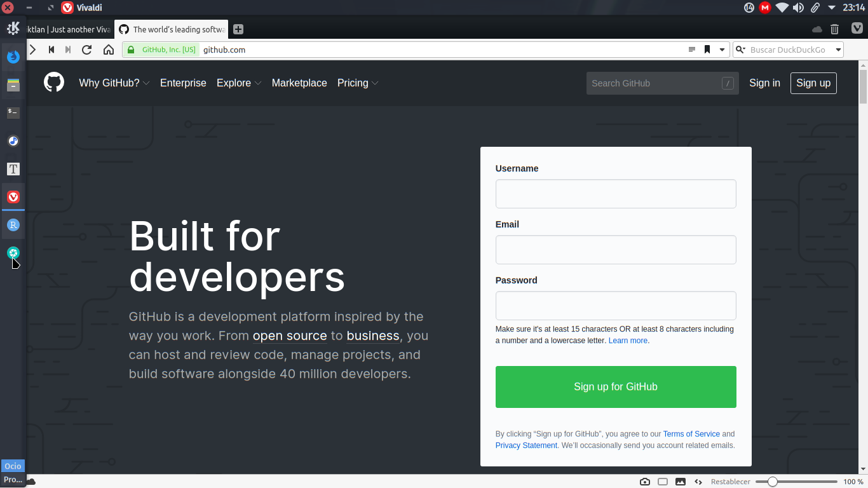The image size is (868, 488).
Task: Click the synced tabs cloud icon
Action: click(x=817, y=29)
